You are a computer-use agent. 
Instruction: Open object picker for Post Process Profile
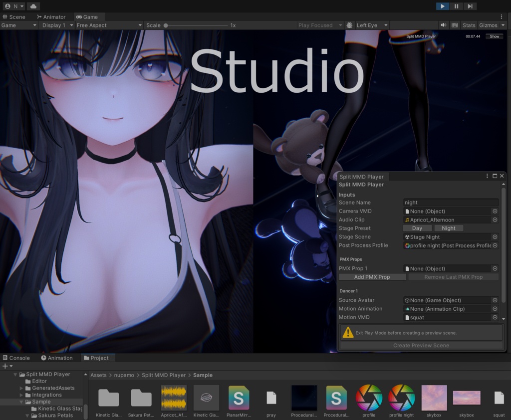pos(495,245)
